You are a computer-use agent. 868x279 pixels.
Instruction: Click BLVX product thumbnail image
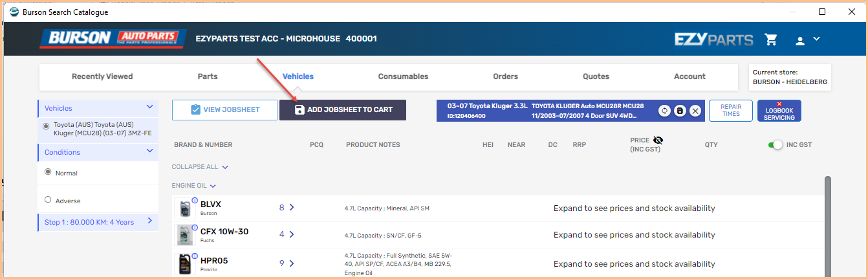pos(184,208)
